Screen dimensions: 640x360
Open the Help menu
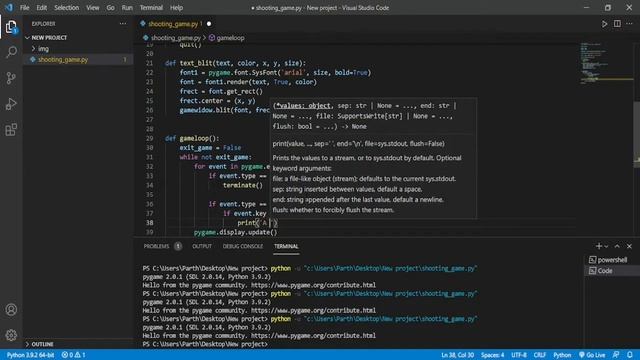pos(176,8)
